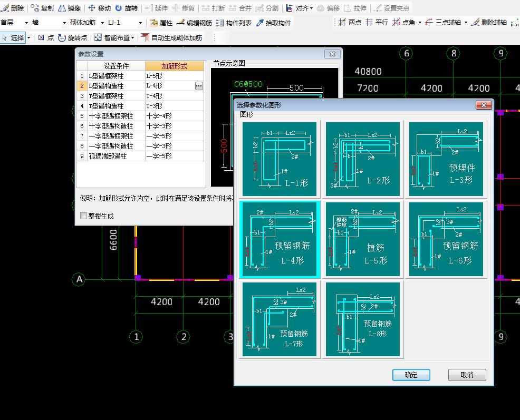Select the 旋转 (Rotate) tool

tap(127, 8)
